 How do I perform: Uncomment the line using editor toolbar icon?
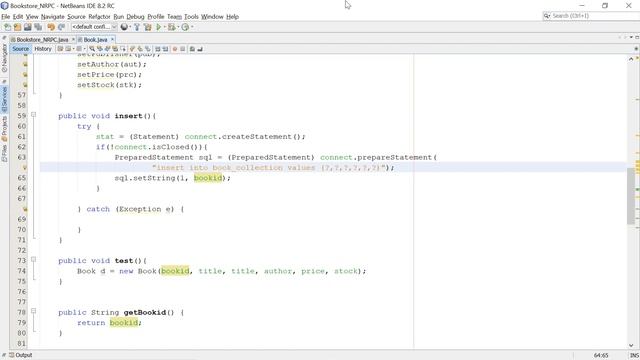tap(200, 49)
